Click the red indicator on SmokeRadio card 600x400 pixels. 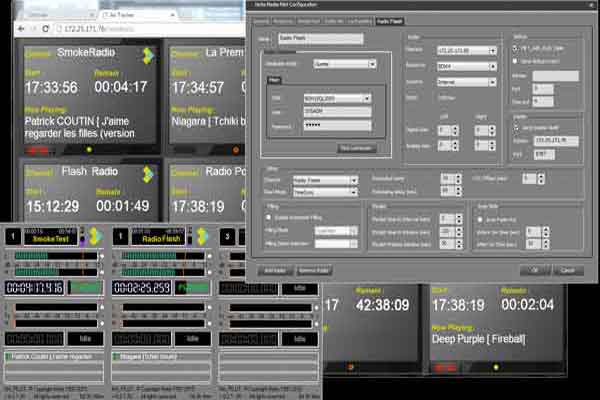click(x=37, y=150)
